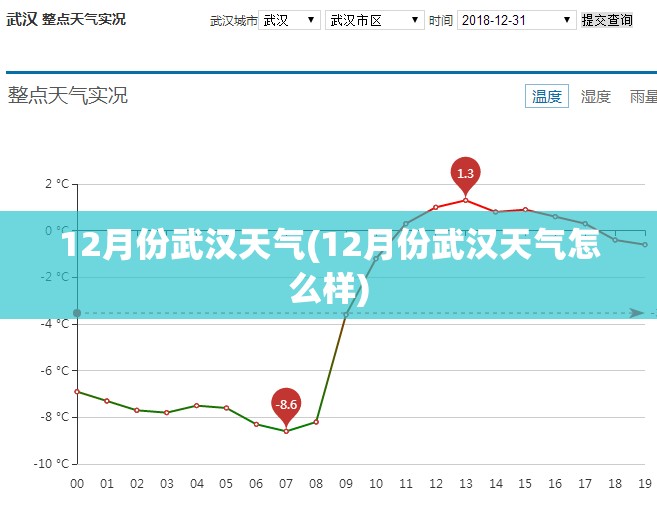
Task: Click the data point at hour 15
Action: click(x=525, y=210)
